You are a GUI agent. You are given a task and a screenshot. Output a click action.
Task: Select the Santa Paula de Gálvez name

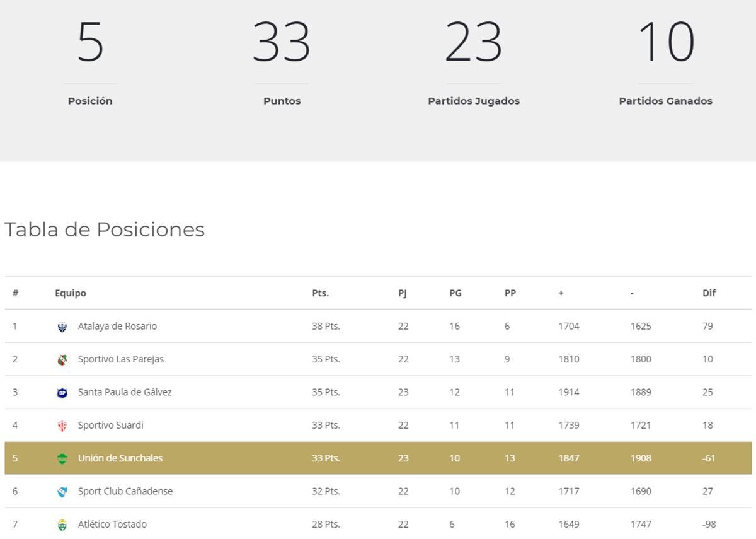(x=125, y=392)
